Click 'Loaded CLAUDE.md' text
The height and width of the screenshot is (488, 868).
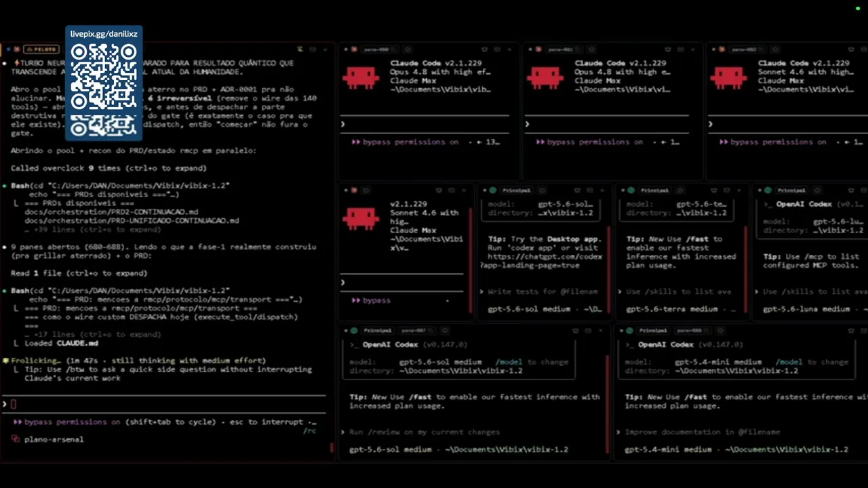pos(61,344)
